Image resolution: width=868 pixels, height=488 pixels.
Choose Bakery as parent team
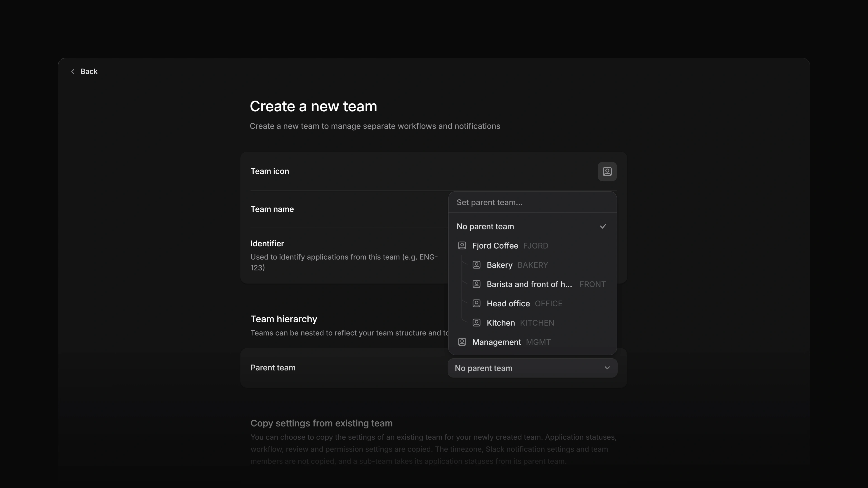click(532, 265)
